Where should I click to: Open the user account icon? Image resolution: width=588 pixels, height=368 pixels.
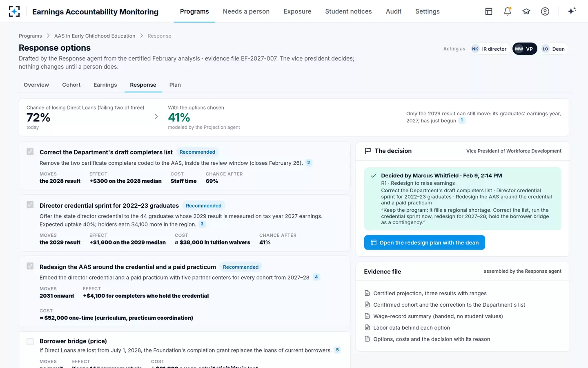coord(545,11)
